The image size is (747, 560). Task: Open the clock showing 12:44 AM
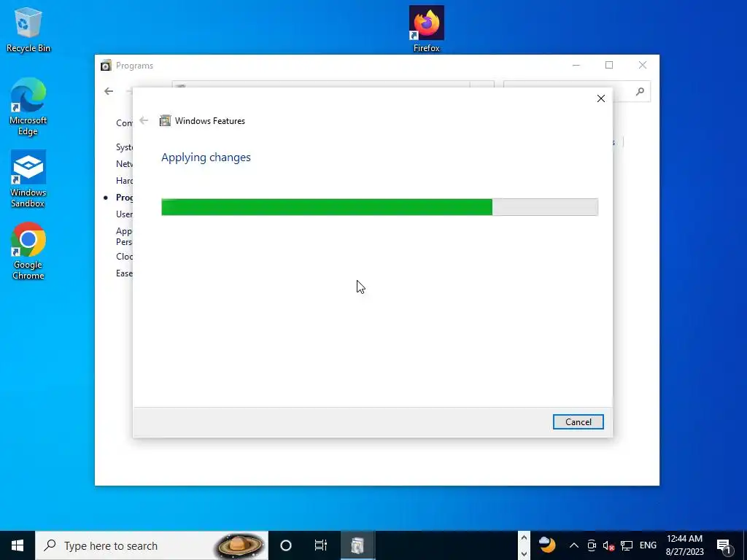point(684,545)
